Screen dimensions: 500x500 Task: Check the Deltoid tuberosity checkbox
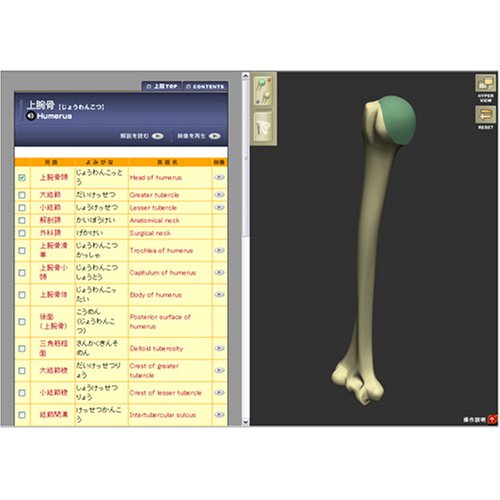tap(22, 348)
